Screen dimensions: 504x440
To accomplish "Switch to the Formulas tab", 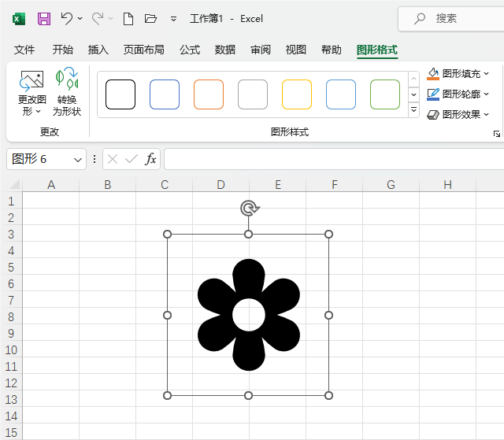I will (190, 50).
